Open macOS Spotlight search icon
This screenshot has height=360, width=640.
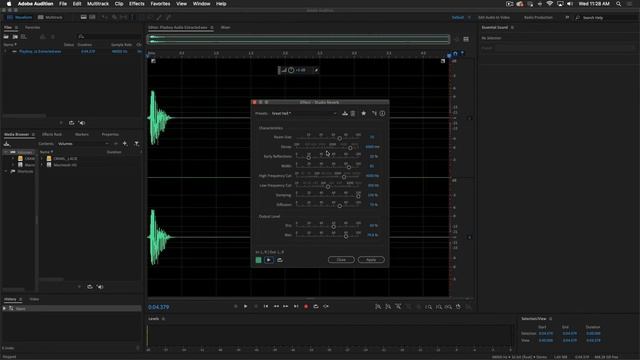(x=619, y=4)
